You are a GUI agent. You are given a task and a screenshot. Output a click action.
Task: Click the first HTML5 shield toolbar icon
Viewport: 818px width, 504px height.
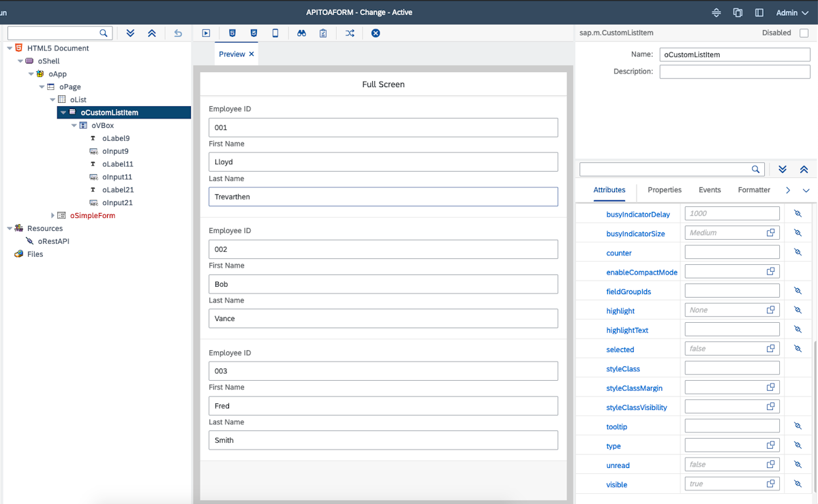click(x=232, y=33)
